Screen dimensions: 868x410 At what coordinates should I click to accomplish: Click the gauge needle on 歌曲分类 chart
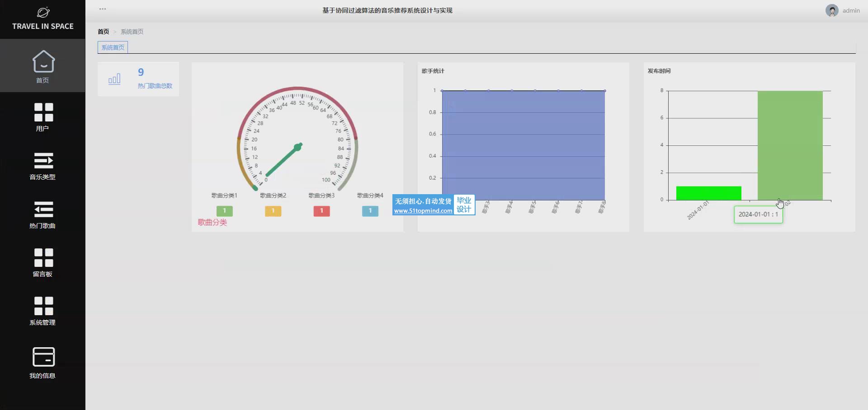[284, 160]
